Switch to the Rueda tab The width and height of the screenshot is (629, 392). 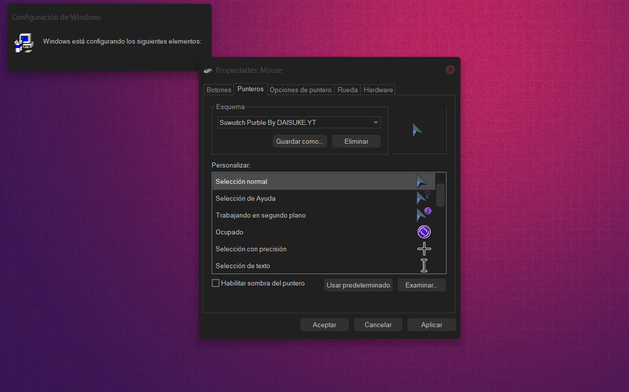tap(347, 90)
